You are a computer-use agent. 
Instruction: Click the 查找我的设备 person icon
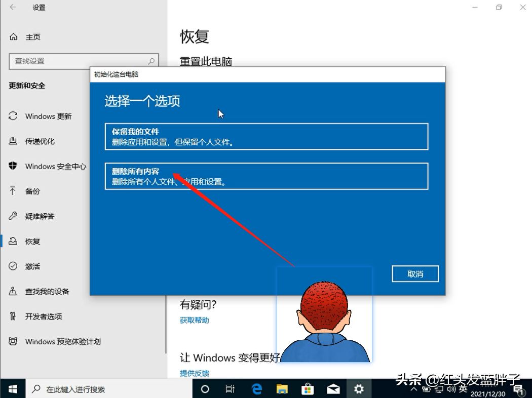tap(13, 291)
